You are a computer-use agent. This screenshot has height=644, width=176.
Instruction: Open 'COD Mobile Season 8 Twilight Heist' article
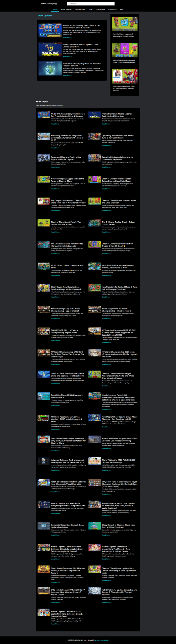tap(68, 592)
